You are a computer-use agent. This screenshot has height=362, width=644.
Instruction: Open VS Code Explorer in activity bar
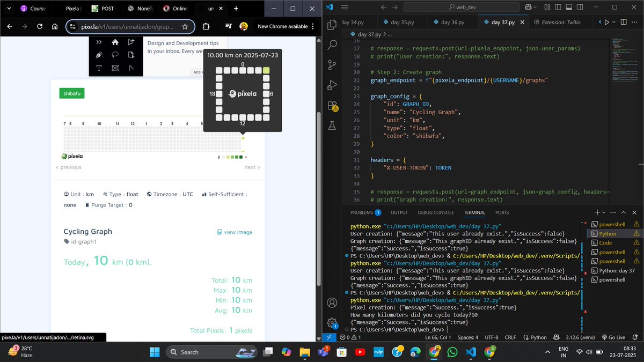pos(332,25)
